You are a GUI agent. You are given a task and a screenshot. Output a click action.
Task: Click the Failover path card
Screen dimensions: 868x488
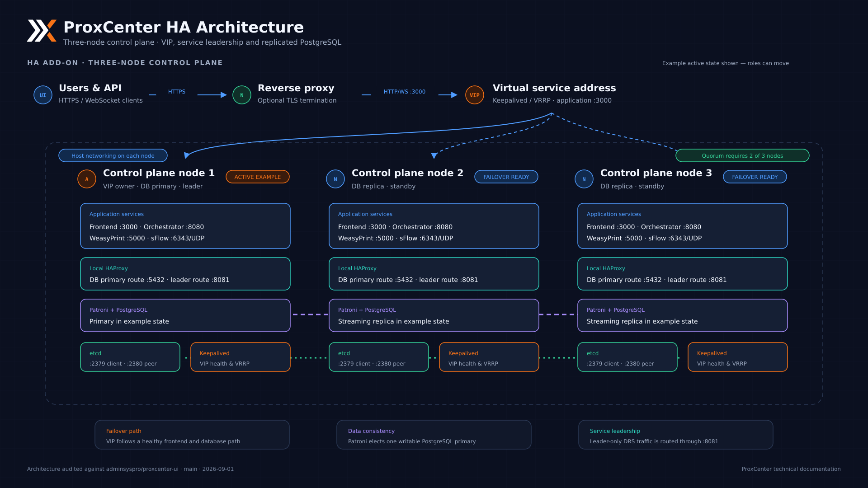click(x=192, y=435)
